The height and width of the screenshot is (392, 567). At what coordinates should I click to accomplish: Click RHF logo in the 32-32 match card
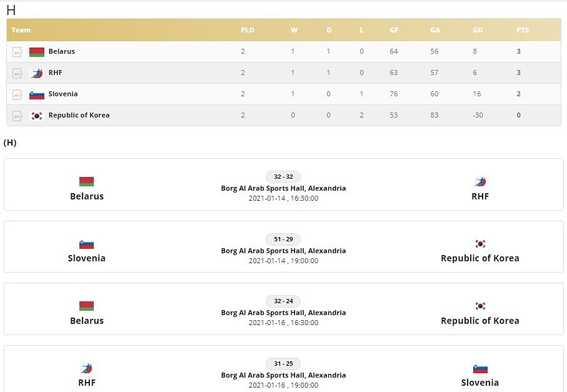pos(480,182)
